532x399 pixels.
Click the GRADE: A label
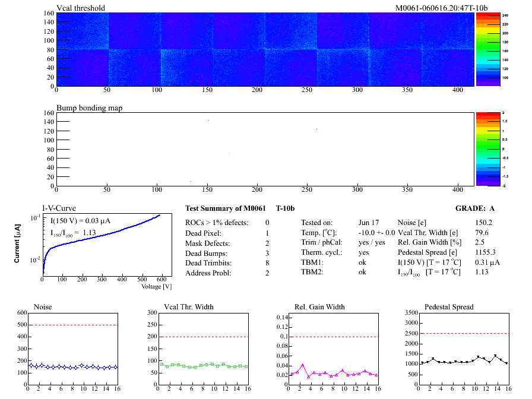coord(475,209)
